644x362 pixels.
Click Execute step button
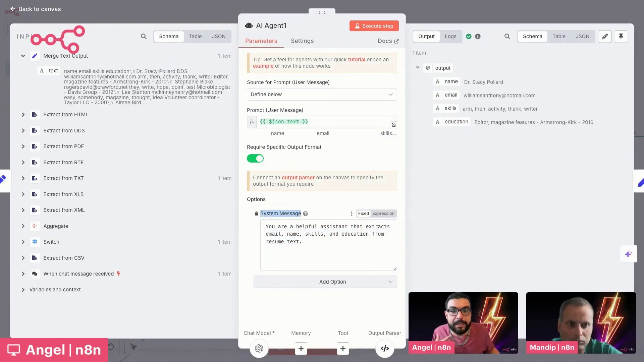click(x=374, y=26)
